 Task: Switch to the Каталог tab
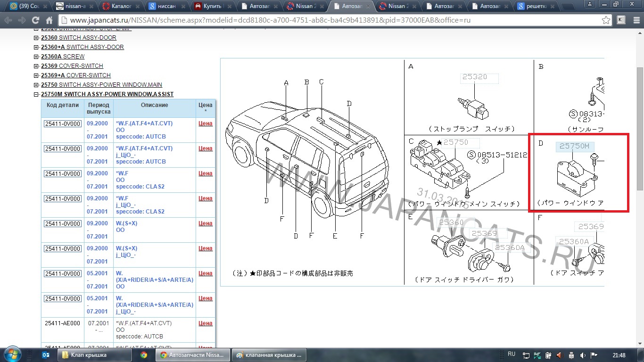119,6
